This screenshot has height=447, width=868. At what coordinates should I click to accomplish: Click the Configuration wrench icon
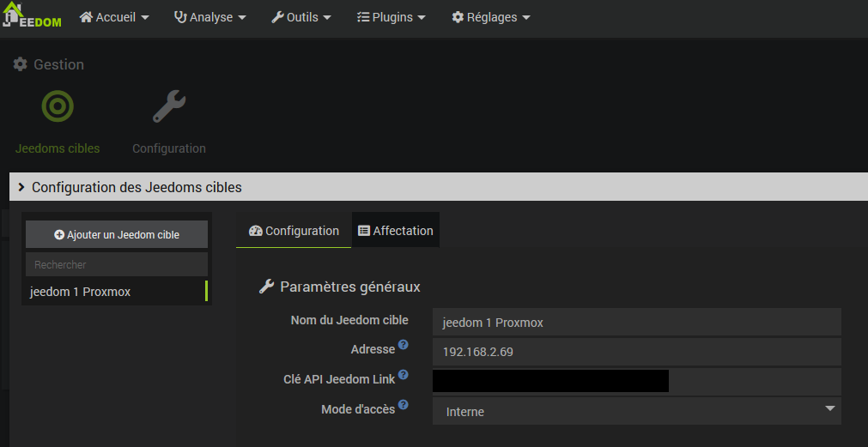169,106
